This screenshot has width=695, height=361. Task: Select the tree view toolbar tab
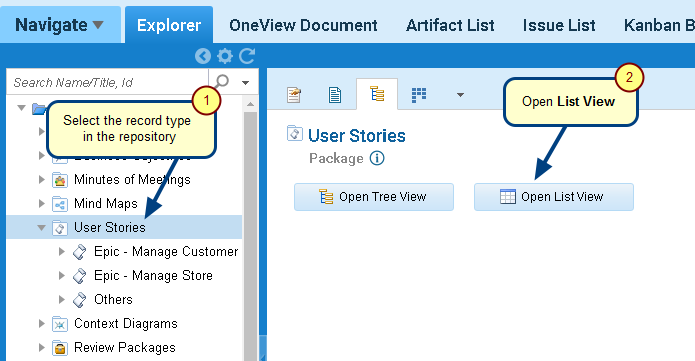point(377,94)
